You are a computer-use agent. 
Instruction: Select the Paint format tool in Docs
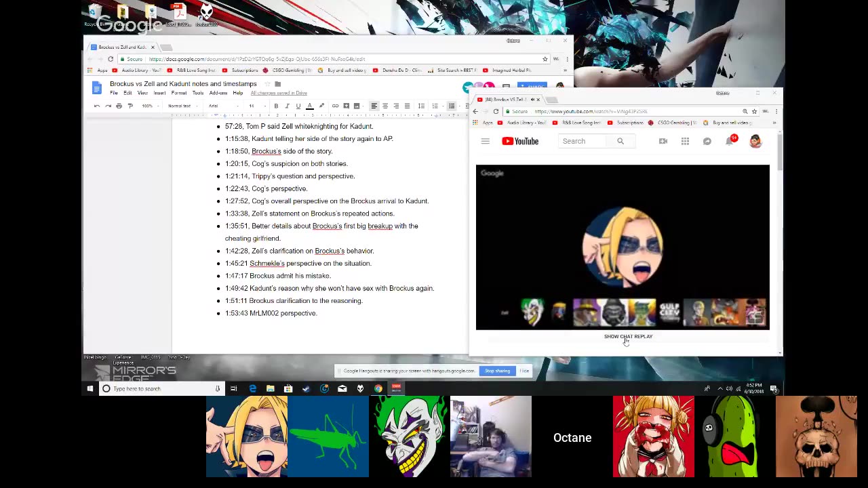tap(130, 106)
